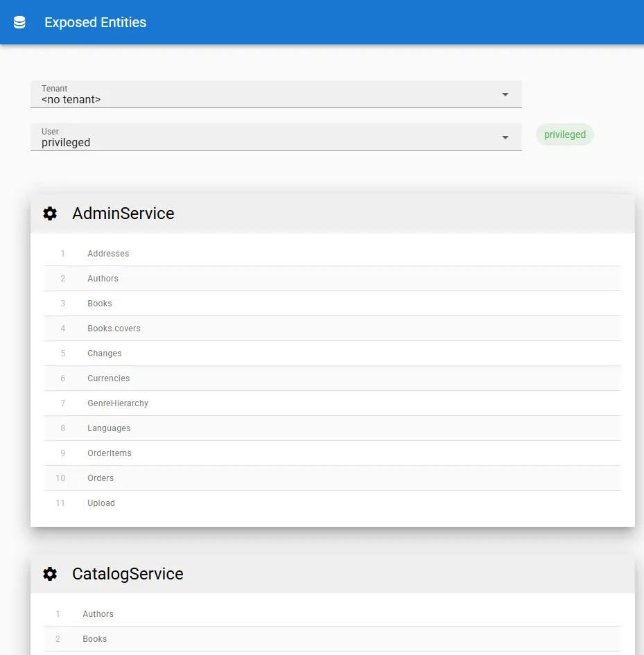644x655 pixels.
Task: Open the Books.covers entity row
Action: tap(114, 329)
